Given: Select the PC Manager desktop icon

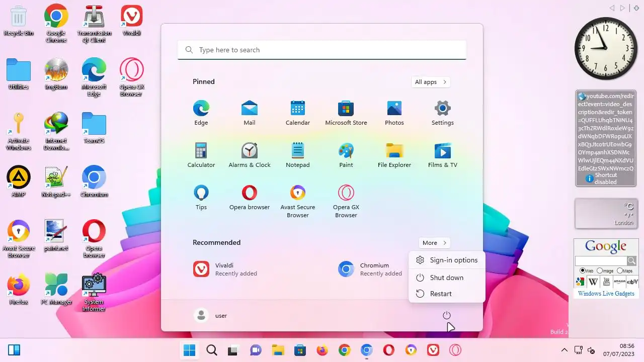Looking at the screenshot, I should [x=56, y=289].
